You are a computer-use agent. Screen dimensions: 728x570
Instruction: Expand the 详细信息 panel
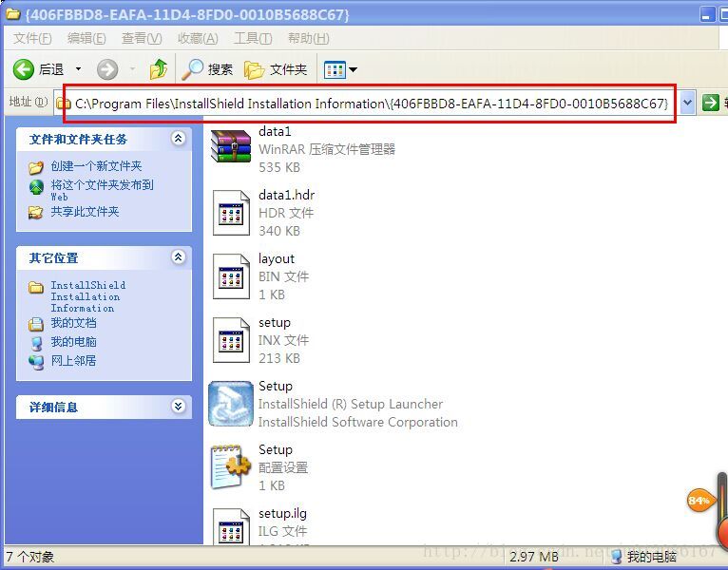pyautogui.click(x=179, y=407)
